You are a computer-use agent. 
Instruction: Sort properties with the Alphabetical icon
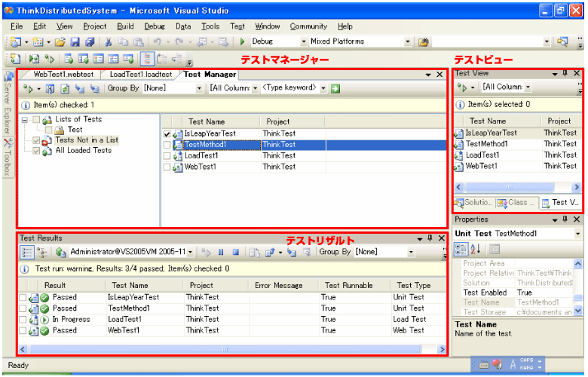point(476,249)
